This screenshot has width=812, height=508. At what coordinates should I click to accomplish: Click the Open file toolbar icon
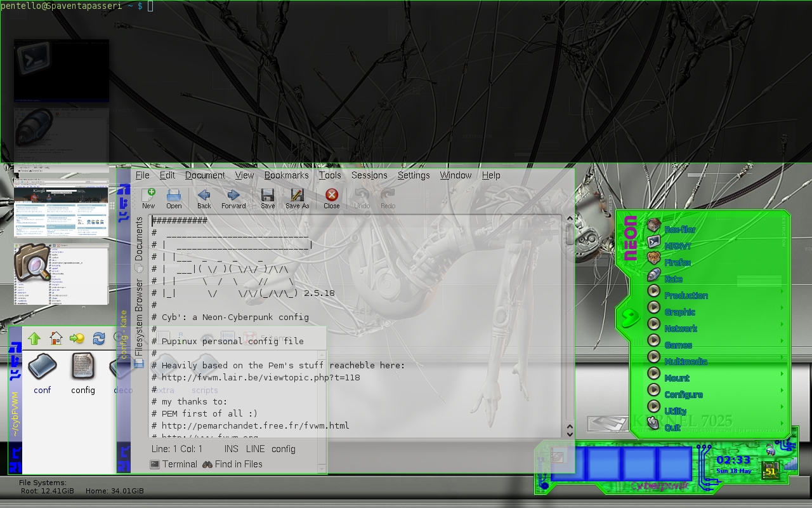pyautogui.click(x=174, y=198)
